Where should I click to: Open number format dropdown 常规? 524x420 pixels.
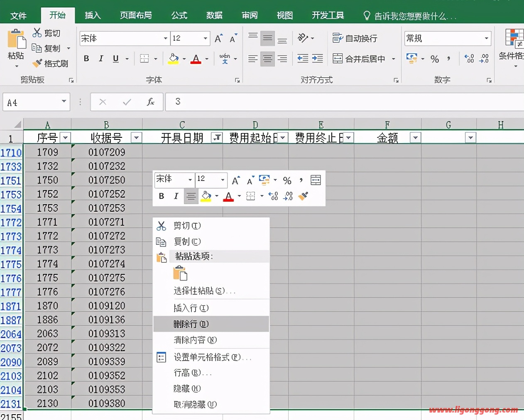click(486, 38)
